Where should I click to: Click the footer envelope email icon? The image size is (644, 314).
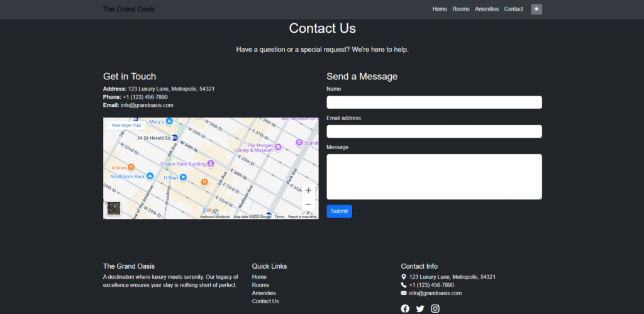coord(404,293)
